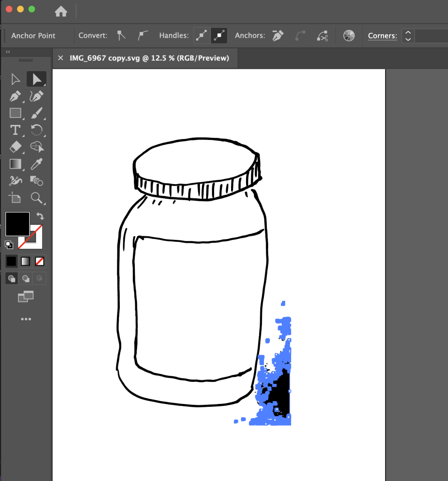Viewport: 448px width, 481px height.
Task: Collapse the tools panel with double chevron
Action: pyautogui.click(x=8, y=52)
